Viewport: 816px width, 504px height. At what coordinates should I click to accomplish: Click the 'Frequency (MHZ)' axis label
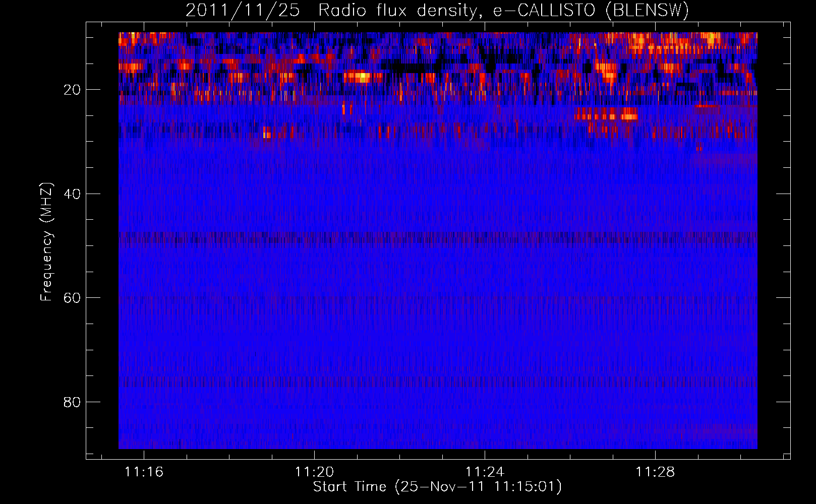46,242
